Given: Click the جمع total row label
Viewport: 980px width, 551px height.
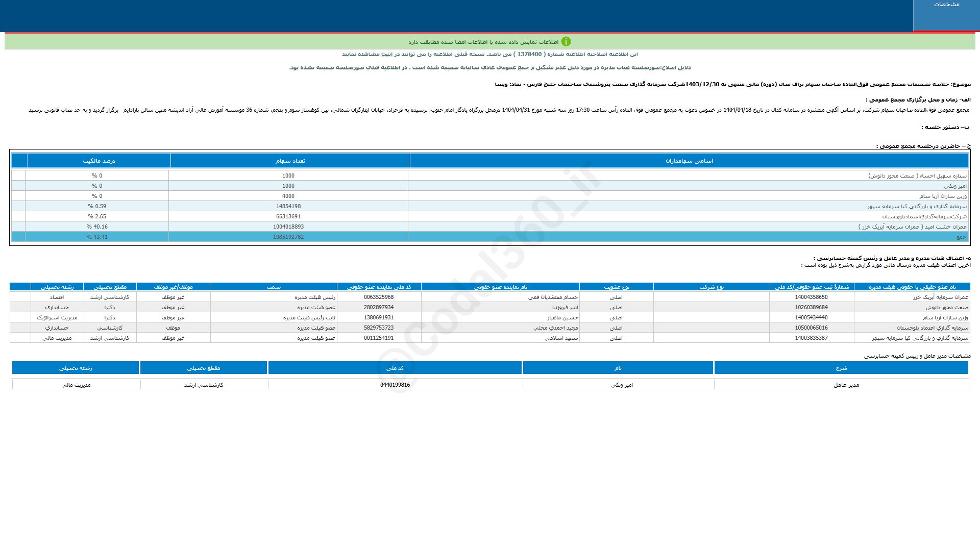Looking at the screenshot, I should 961,237.
